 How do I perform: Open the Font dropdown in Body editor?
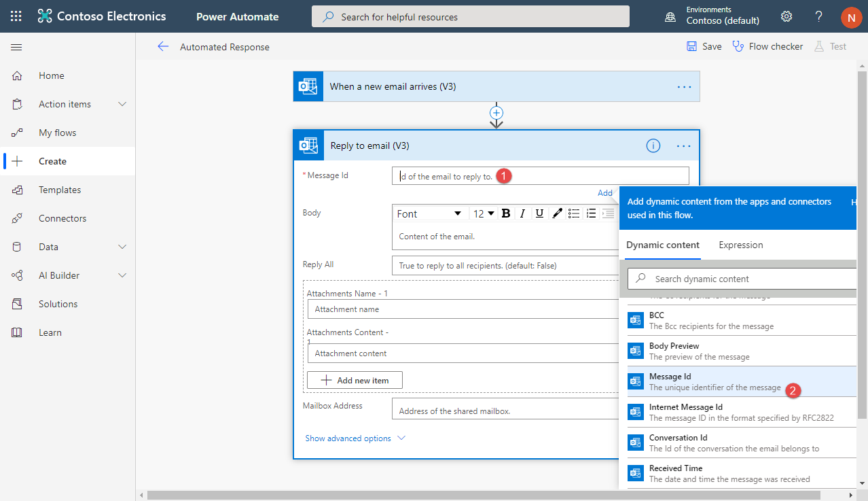click(x=429, y=213)
